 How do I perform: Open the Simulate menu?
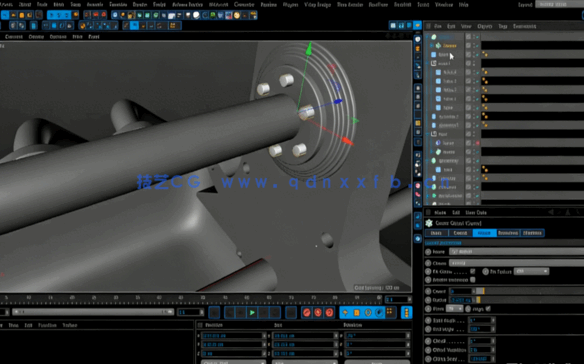tap(118, 4)
